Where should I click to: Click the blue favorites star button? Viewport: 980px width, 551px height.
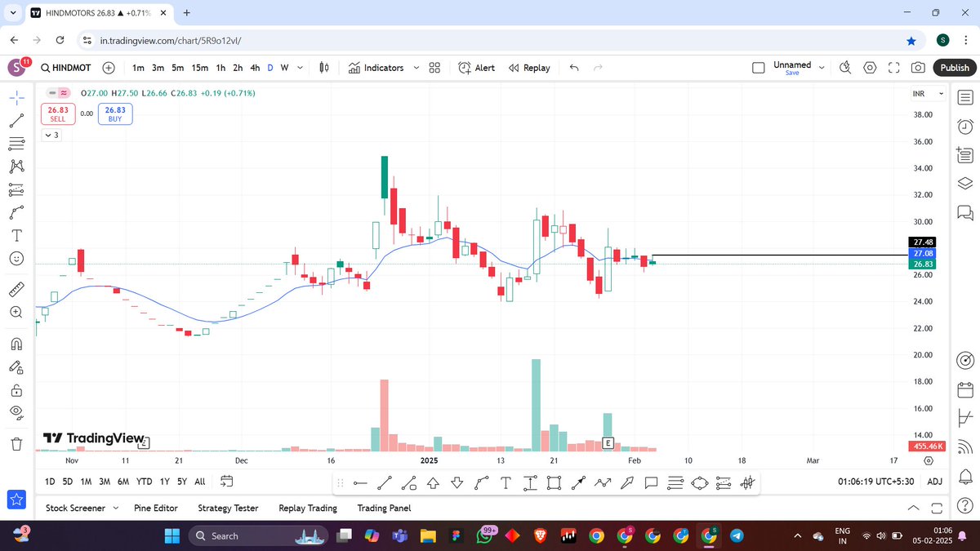[x=17, y=500]
